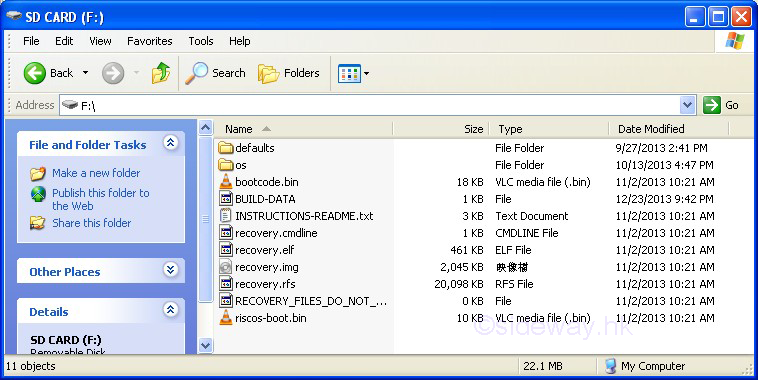Image resolution: width=758 pixels, height=380 pixels.
Task: Click the Make a new folder link
Action: (96, 173)
